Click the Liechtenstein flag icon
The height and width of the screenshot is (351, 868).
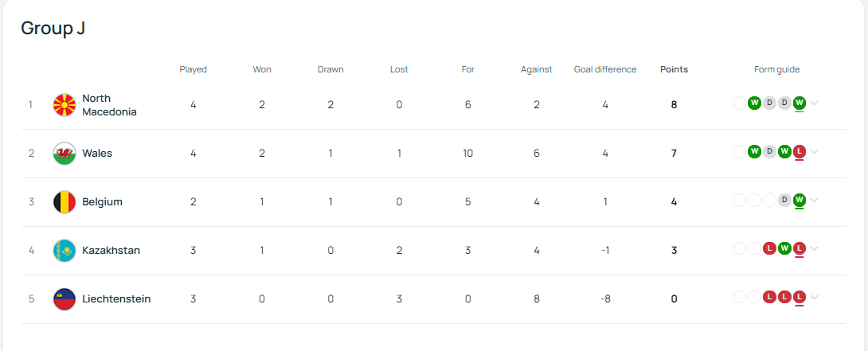coord(65,299)
